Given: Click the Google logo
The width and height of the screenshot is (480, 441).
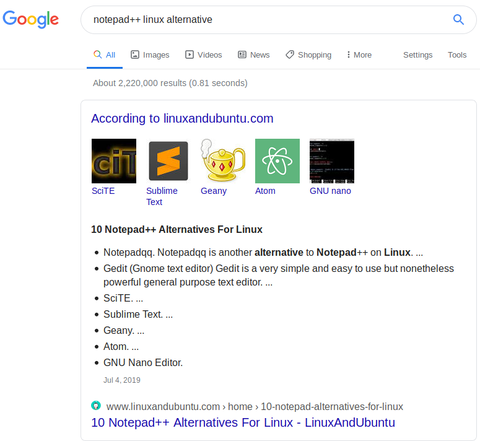Looking at the screenshot, I should click(31, 19).
